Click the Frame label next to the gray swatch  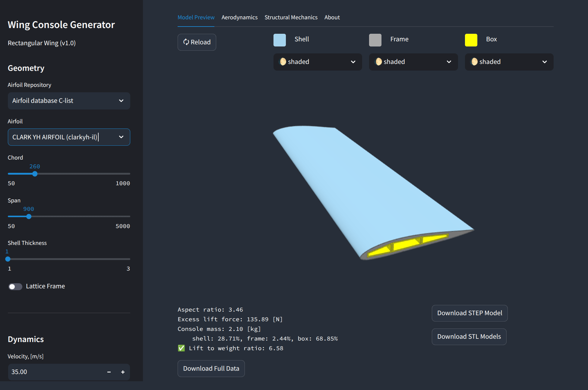point(399,39)
